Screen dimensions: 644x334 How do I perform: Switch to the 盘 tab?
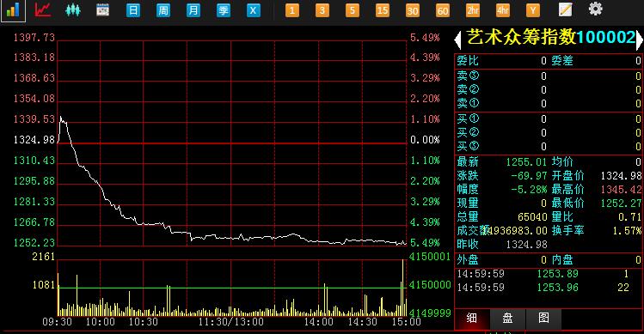coord(507,319)
